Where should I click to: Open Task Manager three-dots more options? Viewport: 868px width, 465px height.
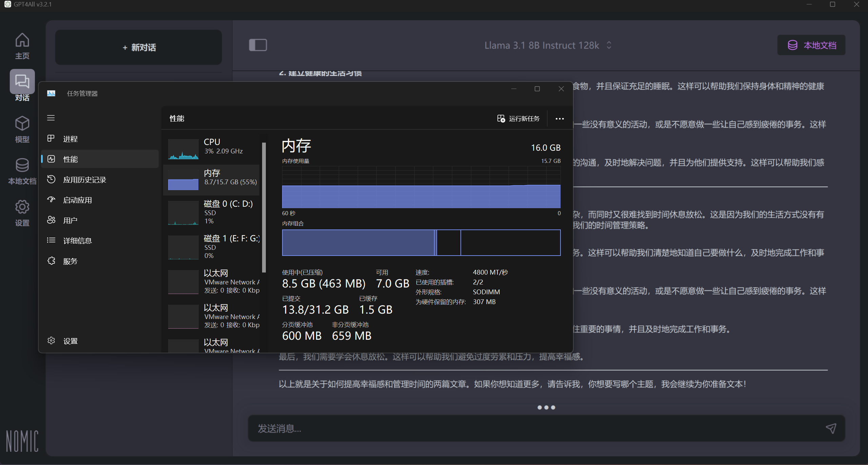(559, 119)
